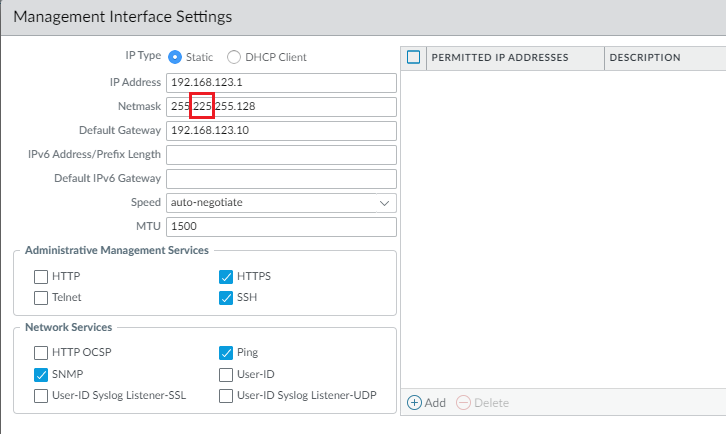Enable the User-ID network service

tap(226, 374)
